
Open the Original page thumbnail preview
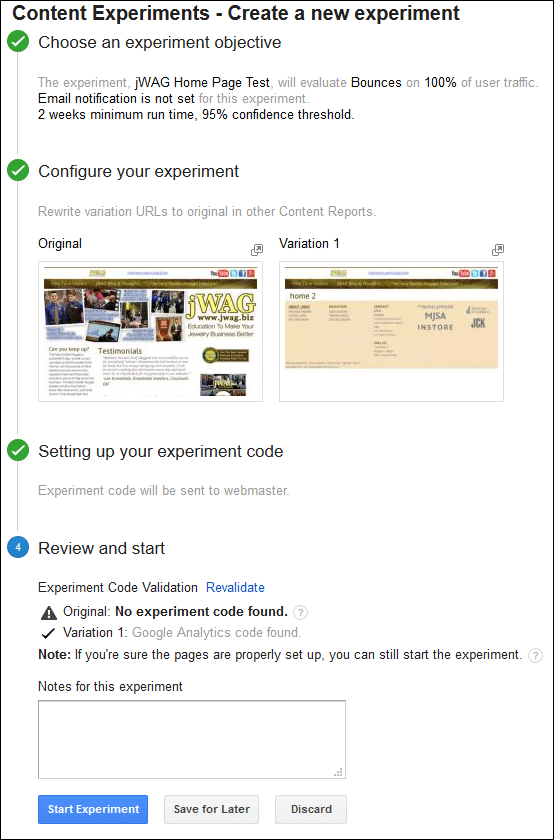click(151, 331)
